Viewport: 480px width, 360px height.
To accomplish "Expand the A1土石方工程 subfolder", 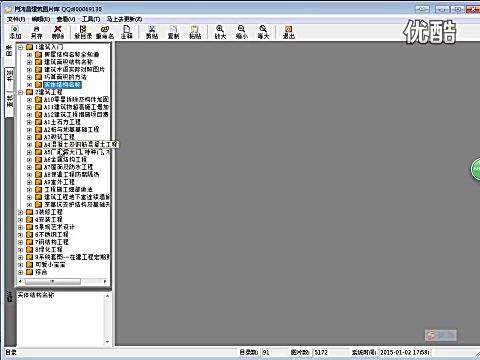I will pyautogui.click(x=29, y=122).
